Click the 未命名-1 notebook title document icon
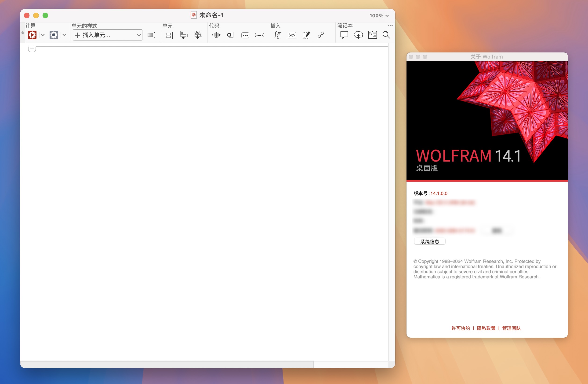This screenshot has height=384, width=588. pos(193,15)
